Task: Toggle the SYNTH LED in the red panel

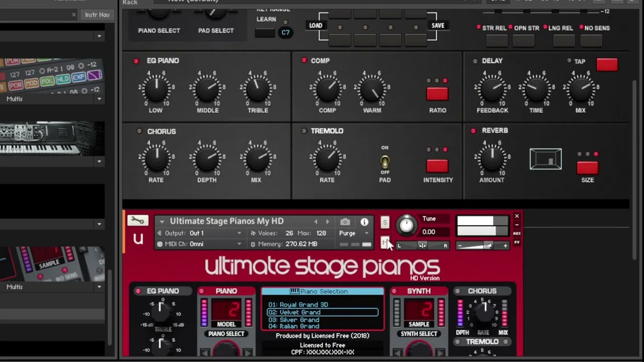Action: click(394, 291)
